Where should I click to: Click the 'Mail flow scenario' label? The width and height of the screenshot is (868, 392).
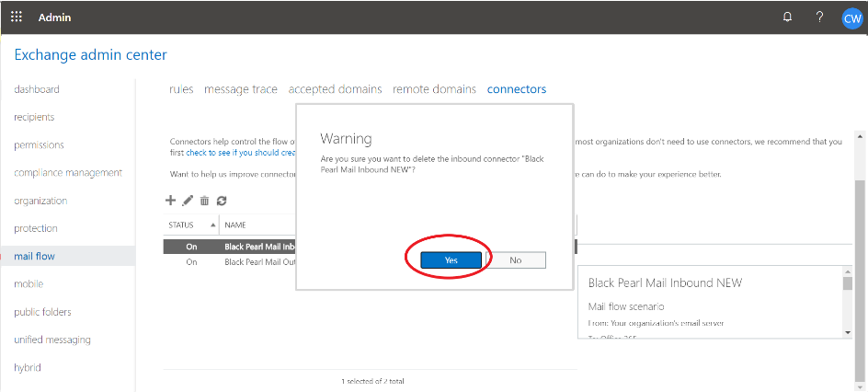tap(626, 306)
